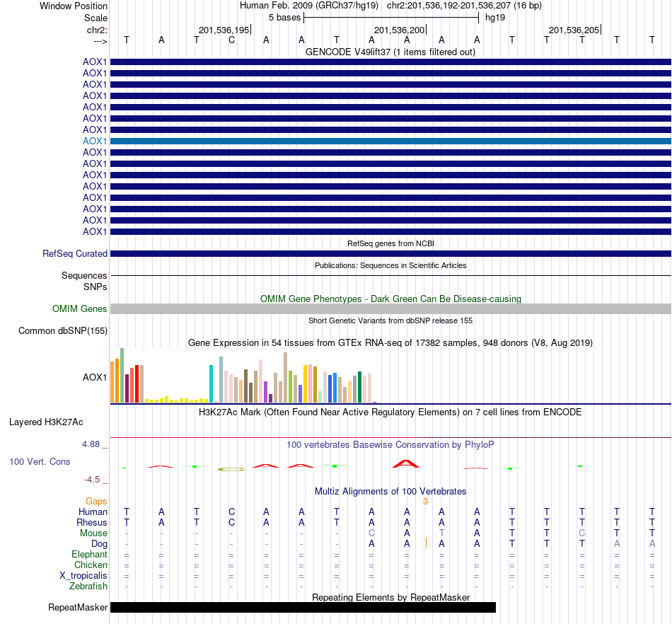672x624 pixels.
Task: Open the 100 Vert. Cons track label
Action: click(40, 461)
